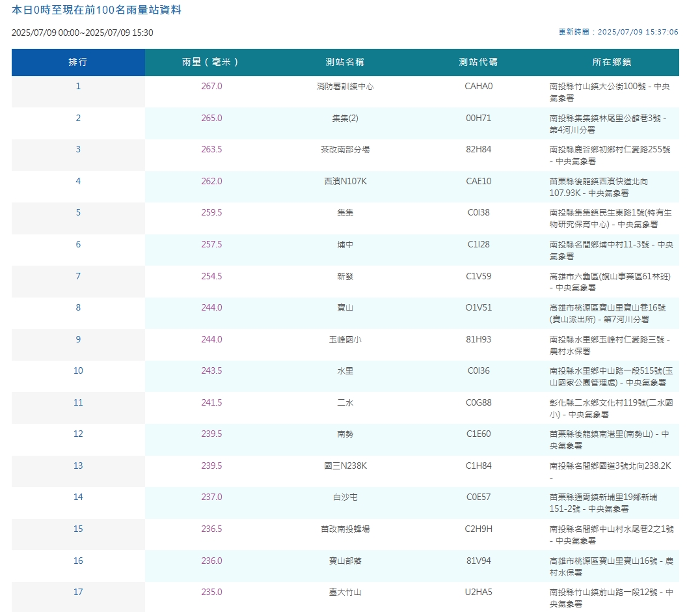Click the 茶改南部分場 station name
This screenshot has height=612, width=700.
point(345,149)
